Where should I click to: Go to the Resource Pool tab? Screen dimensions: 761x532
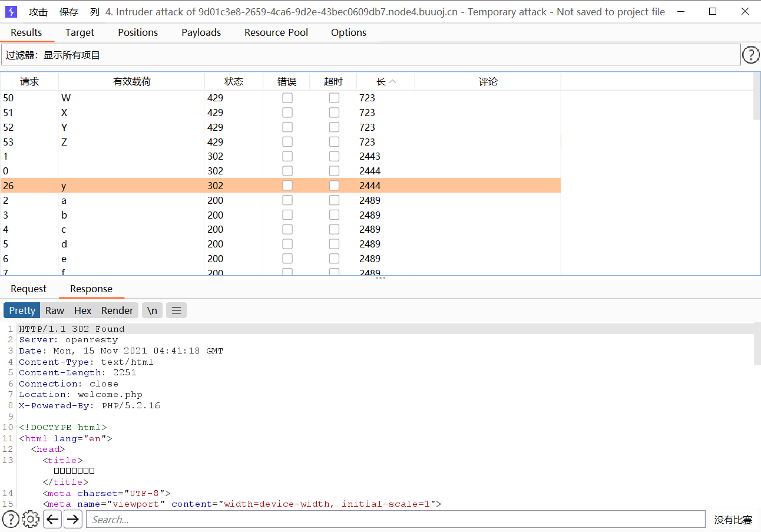tap(276, 32)
